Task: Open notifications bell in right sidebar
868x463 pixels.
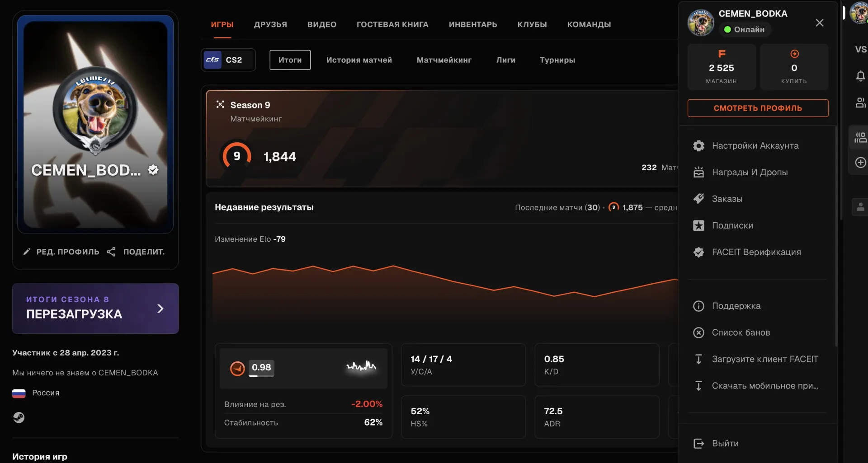Action: tap(860, 76)
